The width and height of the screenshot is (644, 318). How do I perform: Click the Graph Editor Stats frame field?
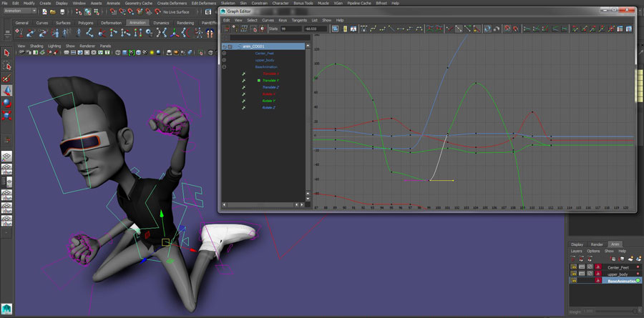click(291, 29)
